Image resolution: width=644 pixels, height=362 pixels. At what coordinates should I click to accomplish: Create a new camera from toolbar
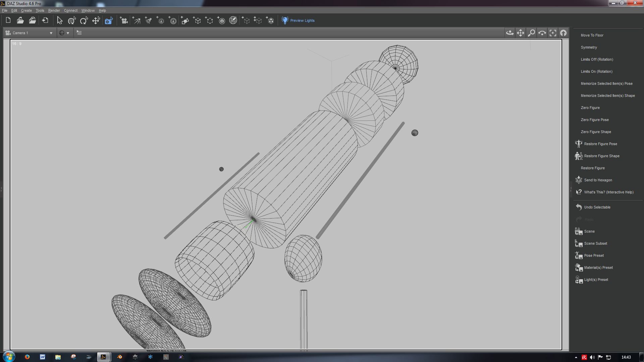(x=124, y=20)
